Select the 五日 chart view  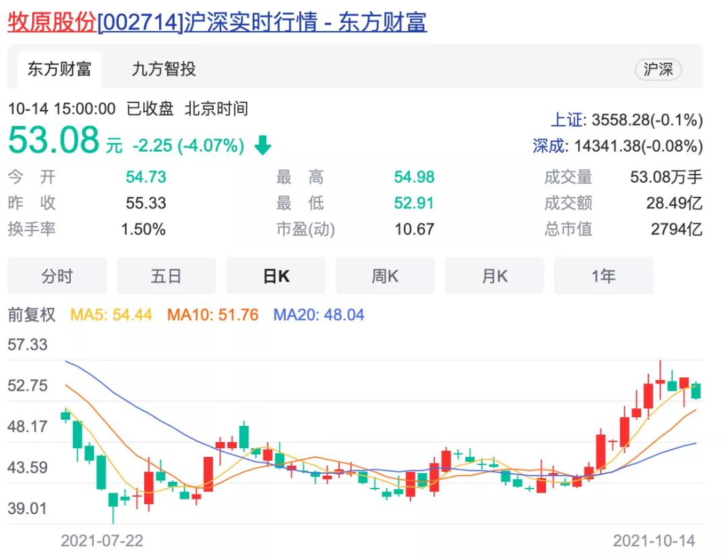[x=166, y=276]
